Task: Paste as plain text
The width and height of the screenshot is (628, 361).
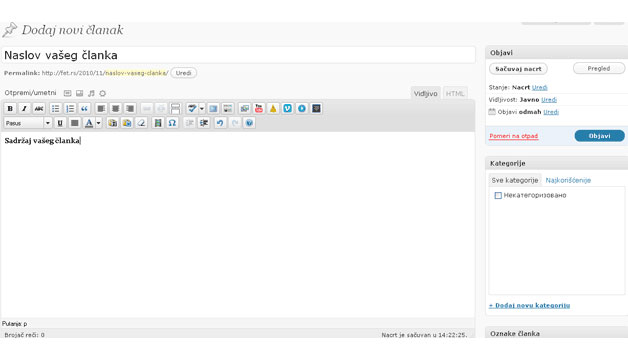Action: tap(113, 123)
